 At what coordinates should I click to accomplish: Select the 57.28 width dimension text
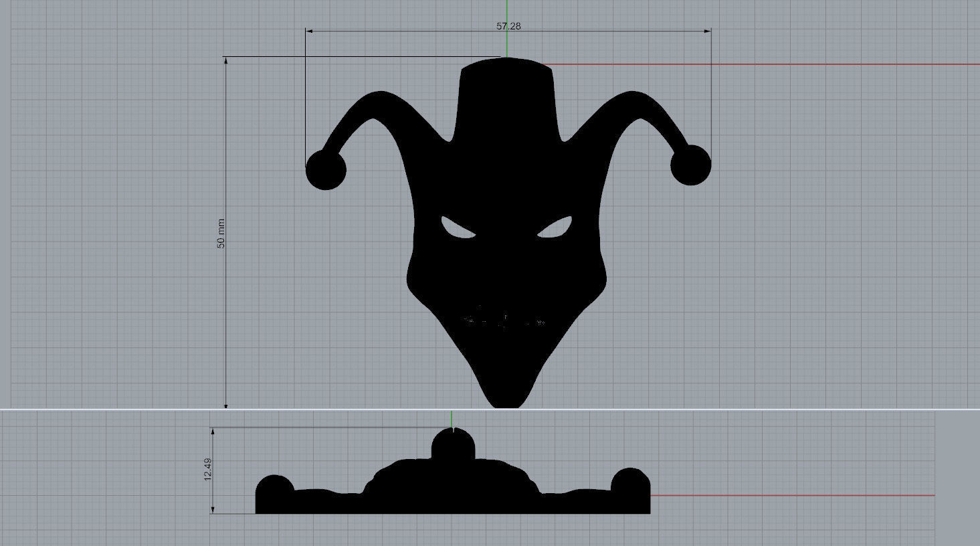[x=508, y=26]
